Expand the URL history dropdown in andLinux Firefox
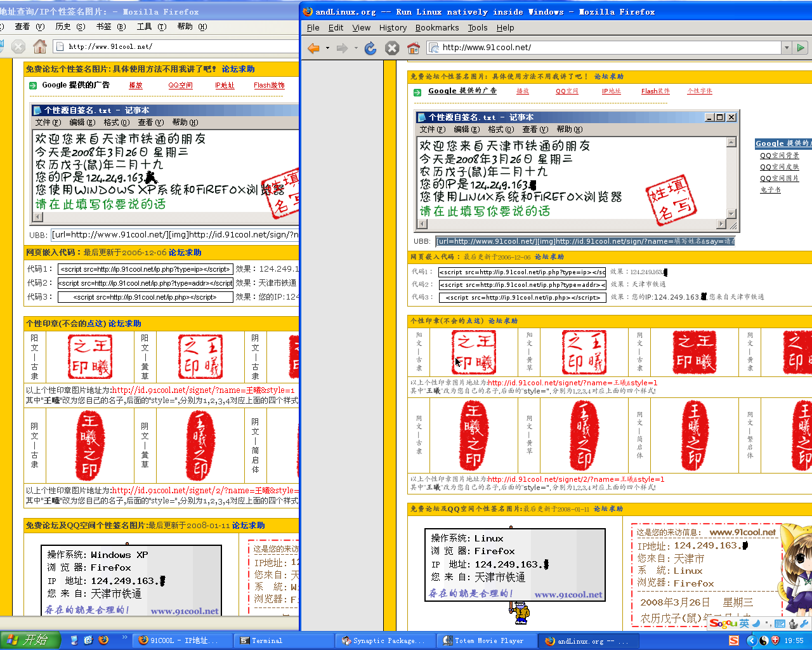Viewport: 812px width, 650px height. pyautogui.click(x=787, y=48)
